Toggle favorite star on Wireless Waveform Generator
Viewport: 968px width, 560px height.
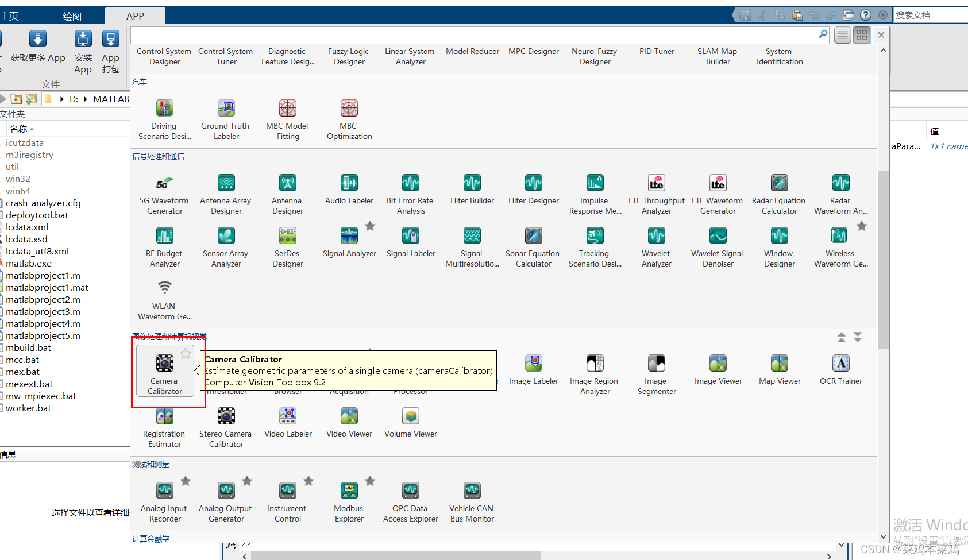(862, 226)
